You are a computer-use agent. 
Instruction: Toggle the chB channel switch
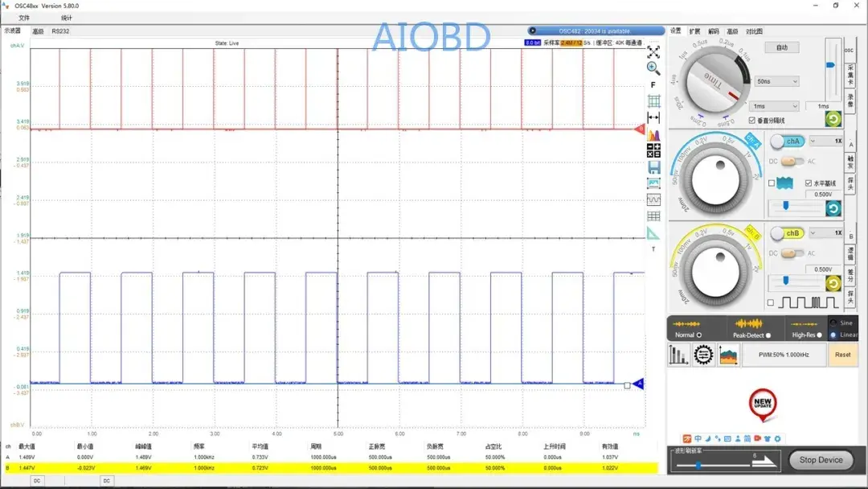(789, 233)
